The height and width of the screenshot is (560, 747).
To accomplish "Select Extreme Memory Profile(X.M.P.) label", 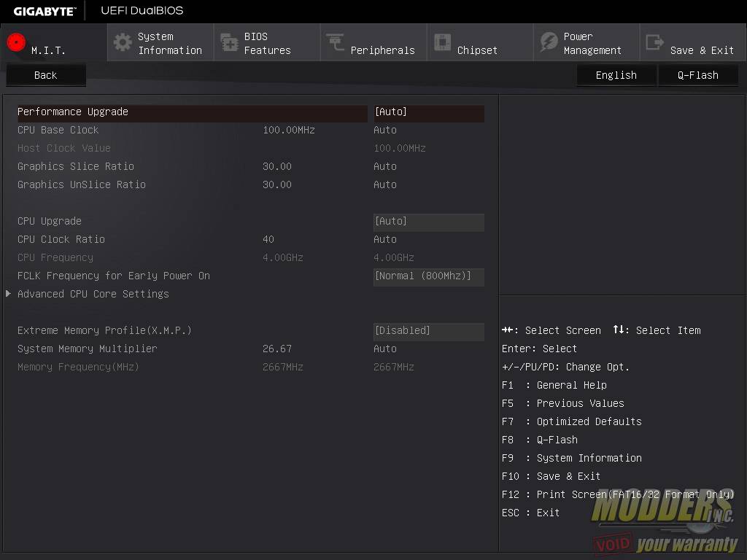I will 104,330.
